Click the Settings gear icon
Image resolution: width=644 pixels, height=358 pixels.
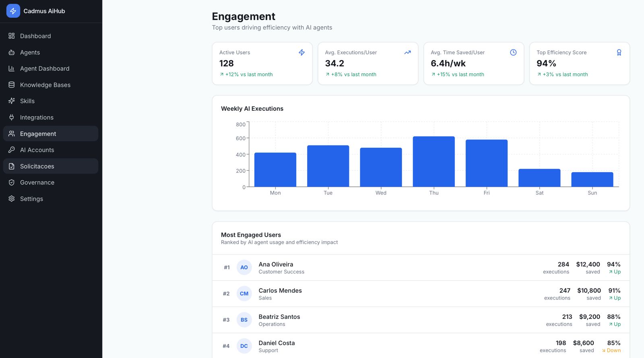[x=12, y=199]
